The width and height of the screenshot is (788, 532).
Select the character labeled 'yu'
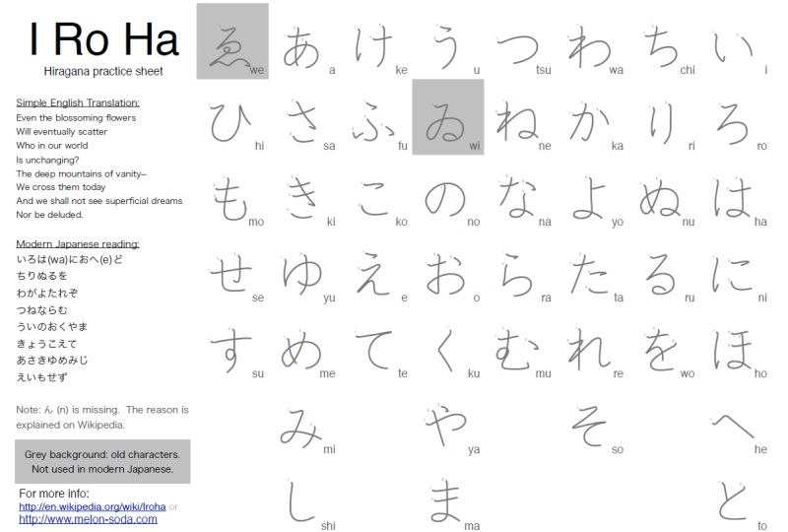(x=302, y=273)
